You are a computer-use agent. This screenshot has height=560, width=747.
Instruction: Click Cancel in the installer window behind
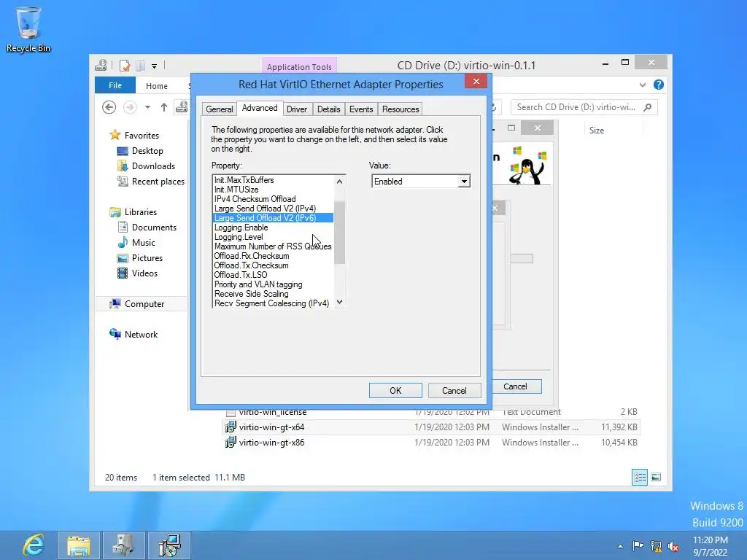516,386
